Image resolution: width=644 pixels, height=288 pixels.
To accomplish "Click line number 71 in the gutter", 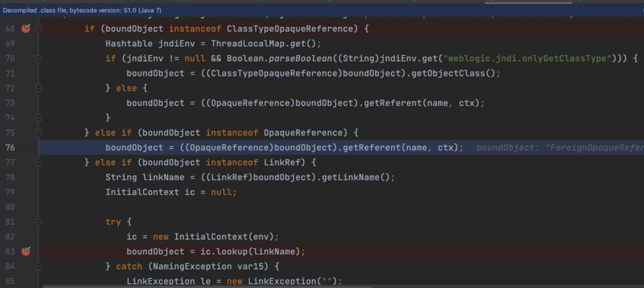I will (10, 73).
